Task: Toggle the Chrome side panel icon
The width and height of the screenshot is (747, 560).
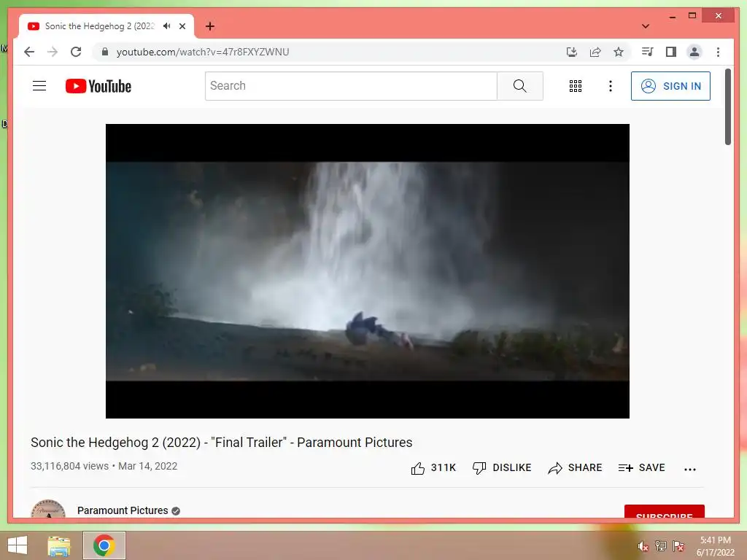Action: 671,52
